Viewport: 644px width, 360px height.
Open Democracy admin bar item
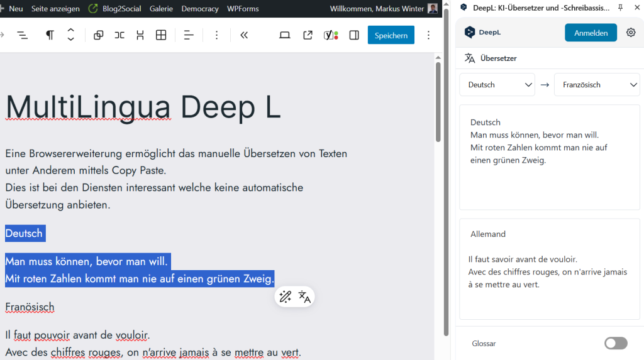tap(200, 8)
